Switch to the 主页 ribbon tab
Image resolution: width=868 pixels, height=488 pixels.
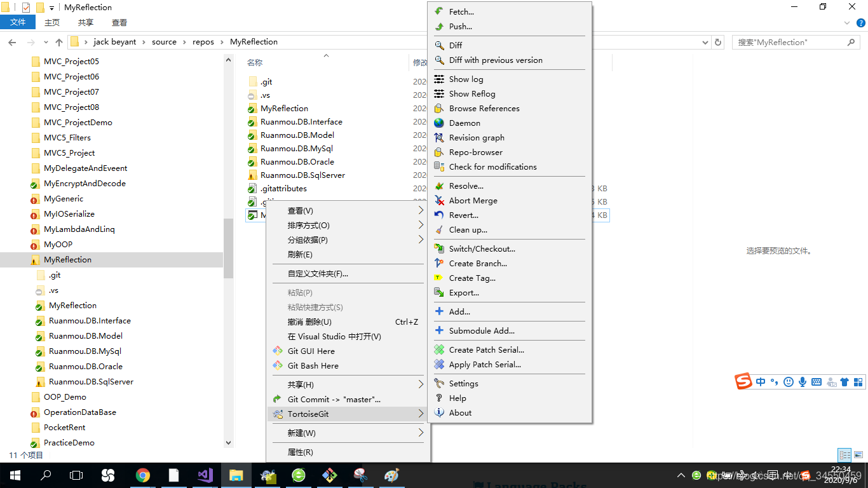click(x=52, y=22)
